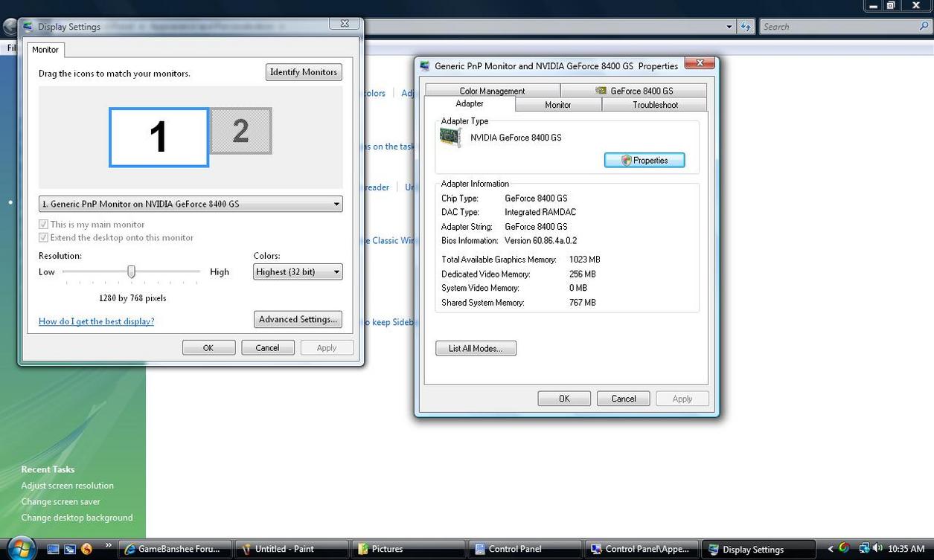Click the taskbar clock 10:35 AM

click(x=906, y=550)
